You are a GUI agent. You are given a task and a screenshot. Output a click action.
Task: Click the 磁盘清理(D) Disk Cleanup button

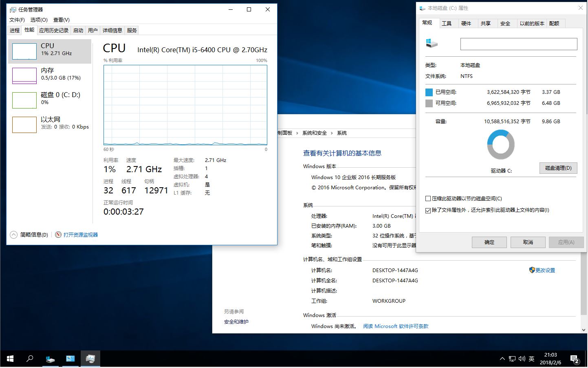[558, 168]
